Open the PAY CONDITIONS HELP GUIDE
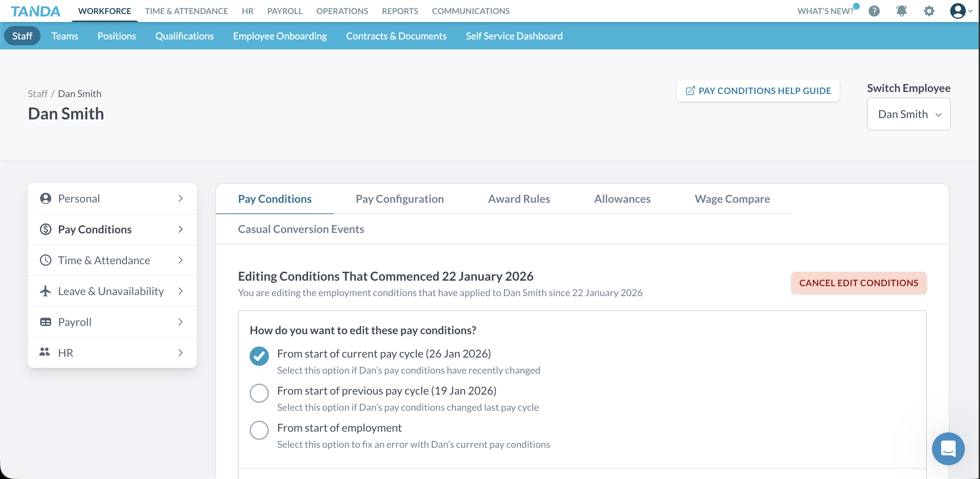This screenshot has height=479, width=980. tap(758, 91)
